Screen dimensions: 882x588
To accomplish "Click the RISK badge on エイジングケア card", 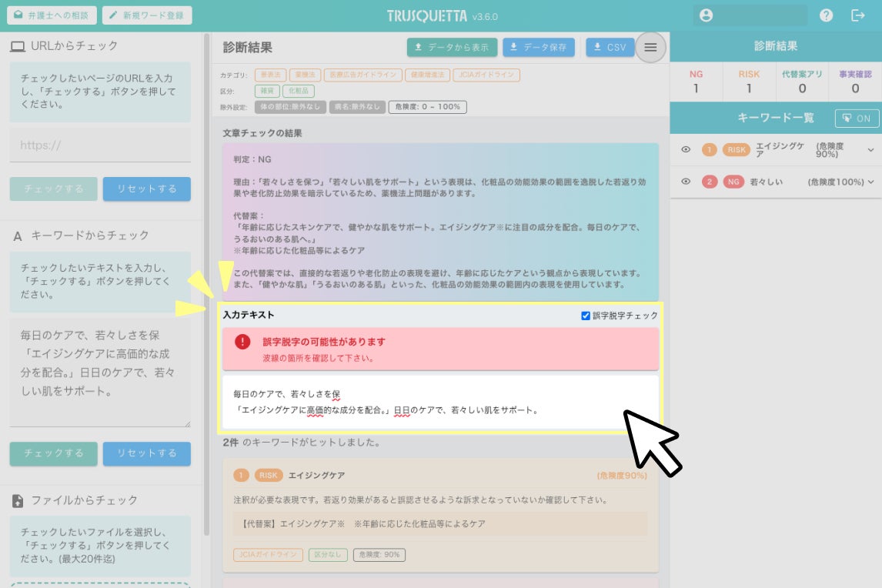I will [x=269, y=476].
